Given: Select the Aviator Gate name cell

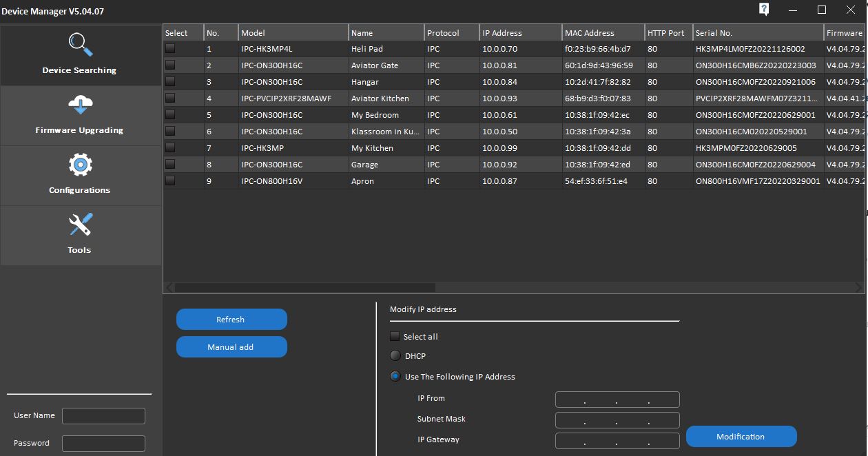Looking at the screenshot, I should pos(386,65).
